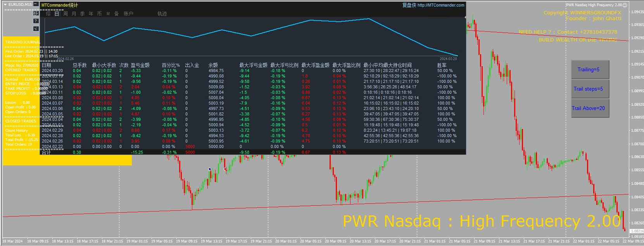The image size is (644, 246).
Task: Open the EURUSD,M15 chart dropdown arrow
Action: pos(5,5)
